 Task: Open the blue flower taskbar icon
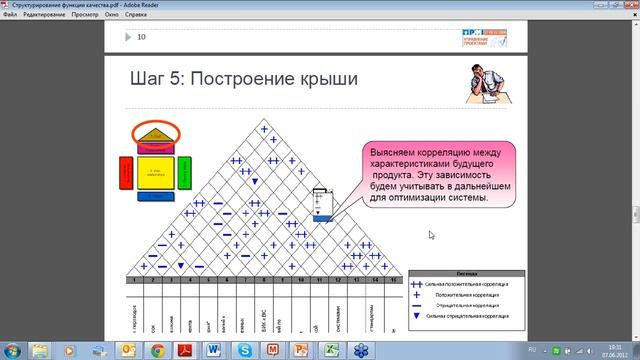click(x=361, y=351)
